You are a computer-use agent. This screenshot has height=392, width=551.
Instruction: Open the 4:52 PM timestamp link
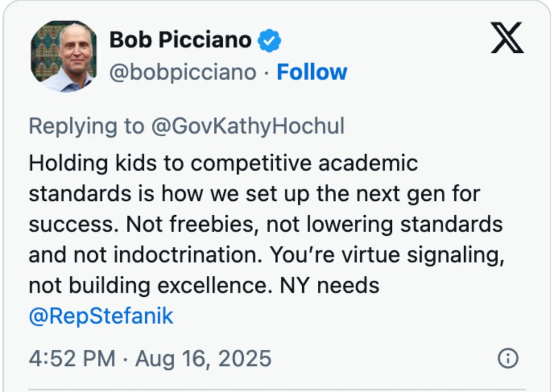[71, 359]
